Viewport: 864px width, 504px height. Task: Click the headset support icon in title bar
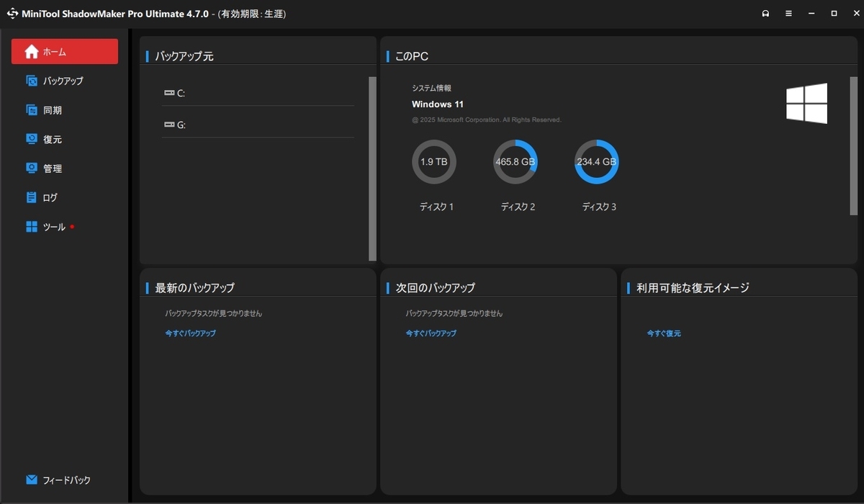click(x=765, y=14)
